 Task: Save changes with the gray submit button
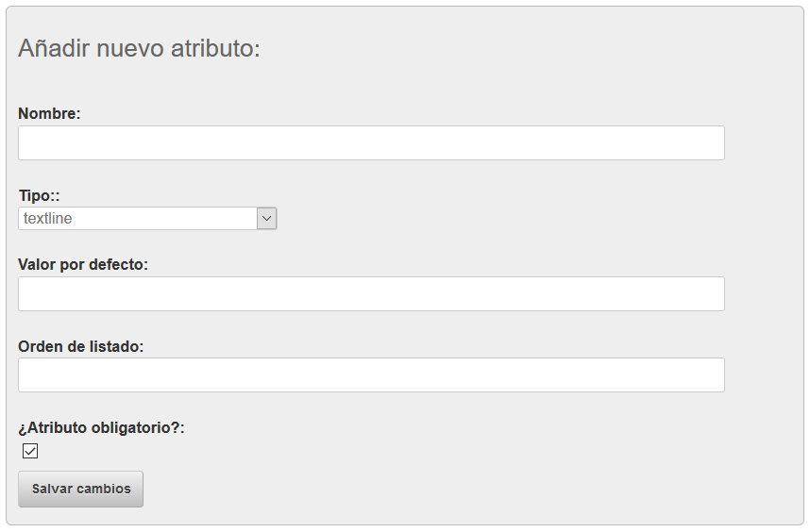point(80,490)
